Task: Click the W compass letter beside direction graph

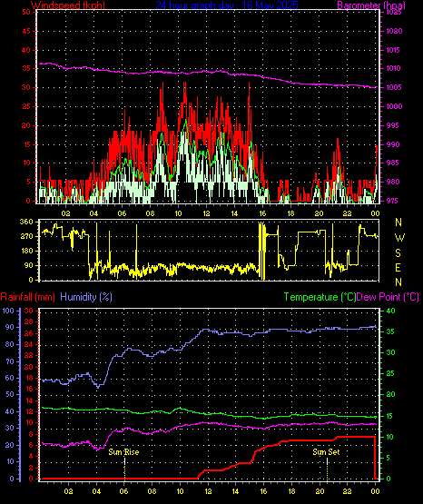Action: (x=399, y=238)
